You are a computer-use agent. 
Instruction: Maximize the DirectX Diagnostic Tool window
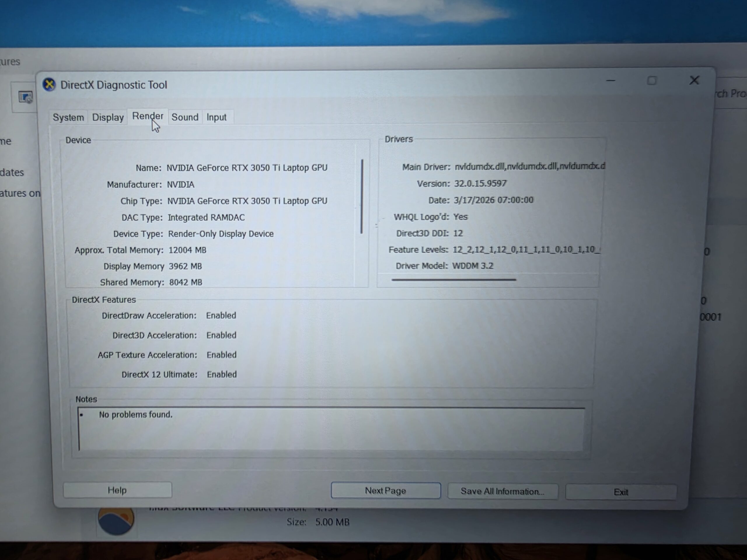pyautogui.click(x=652, y=81)
